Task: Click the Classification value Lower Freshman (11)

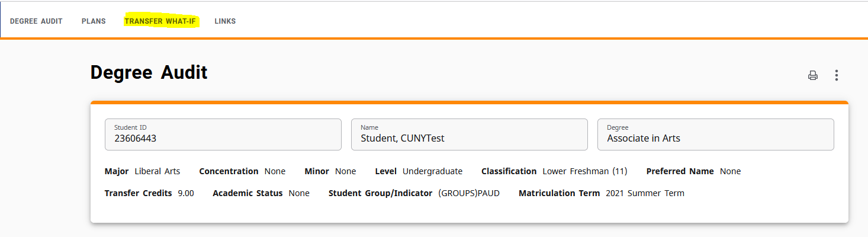Action: (585, 171)
